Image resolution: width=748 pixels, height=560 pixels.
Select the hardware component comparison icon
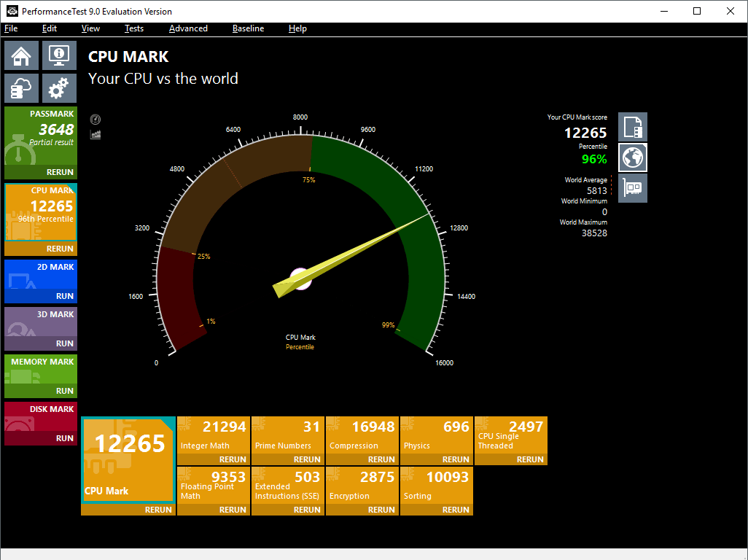(633, 188)
